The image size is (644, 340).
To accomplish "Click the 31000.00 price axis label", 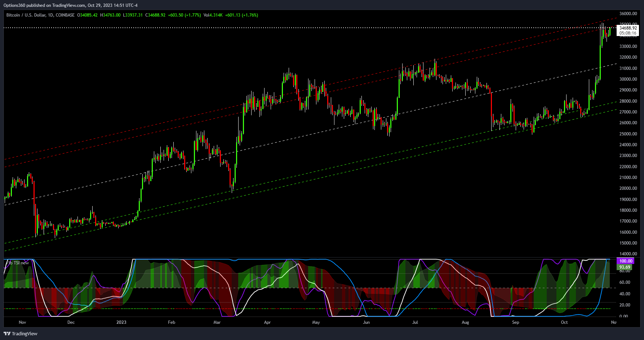I will pos(628,68).
